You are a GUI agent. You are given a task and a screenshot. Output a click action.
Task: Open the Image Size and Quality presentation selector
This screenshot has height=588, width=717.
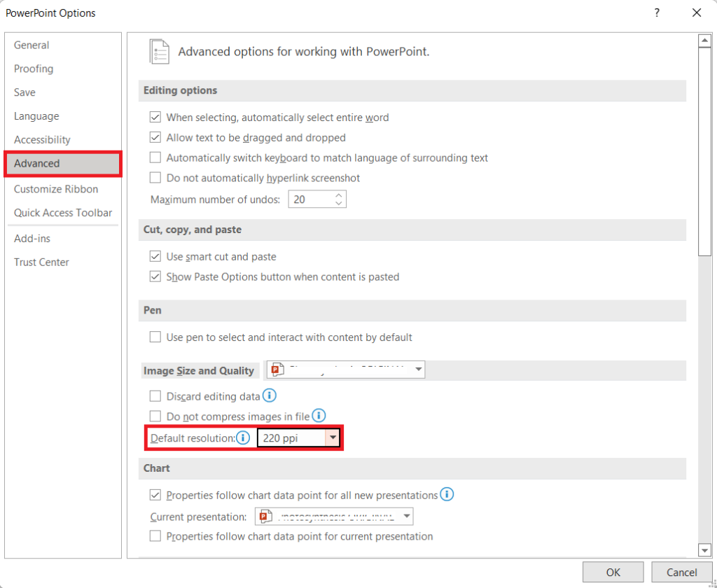(x=419, y=369)
